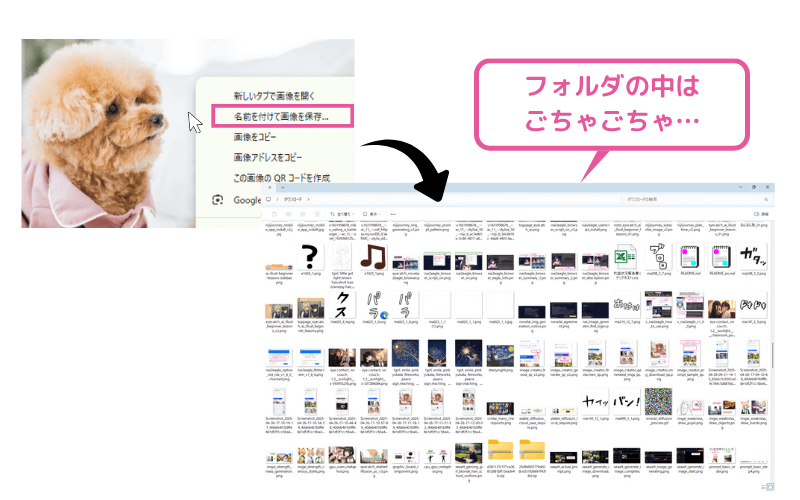
Task: Click the Google Lens search icon
Action: [x=218, y=200]
